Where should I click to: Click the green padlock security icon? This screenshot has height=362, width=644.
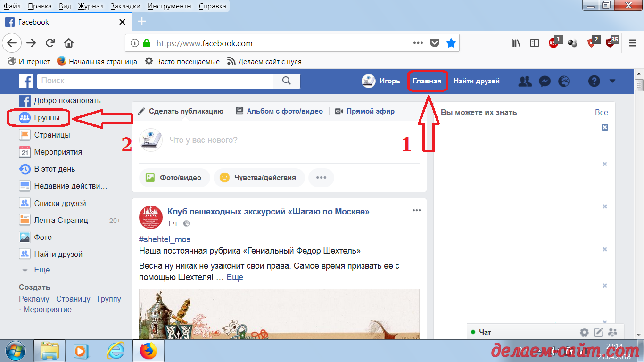point(147,43)
